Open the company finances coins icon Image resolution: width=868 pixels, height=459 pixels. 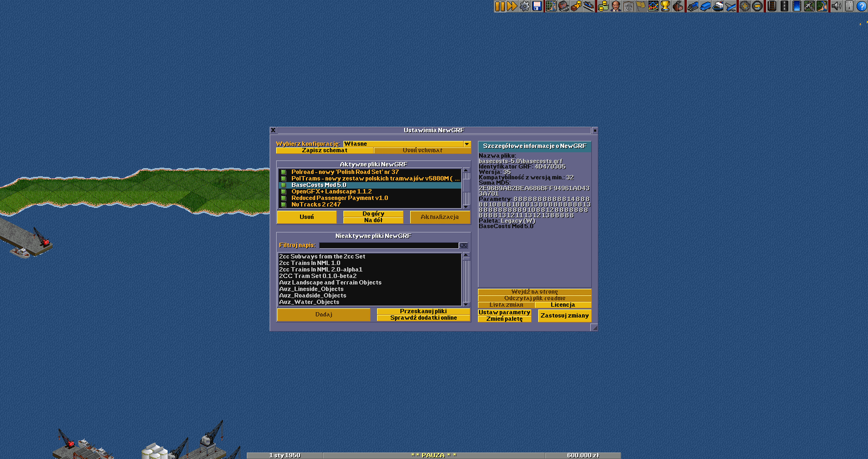click(x=603, y=6)
